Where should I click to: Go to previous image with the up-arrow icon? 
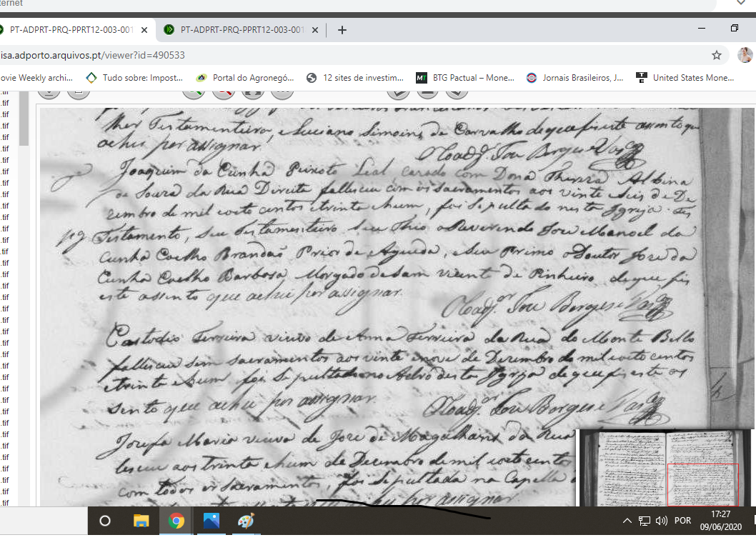point(398,91)
